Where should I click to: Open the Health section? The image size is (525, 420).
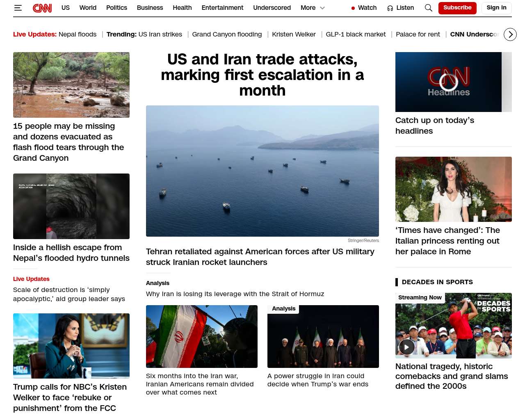182,8
